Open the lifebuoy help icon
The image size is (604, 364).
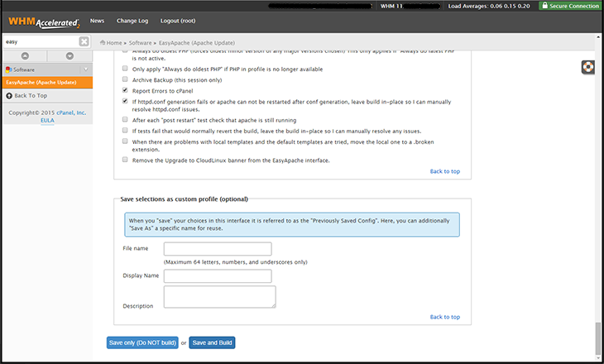click(587, 67)
